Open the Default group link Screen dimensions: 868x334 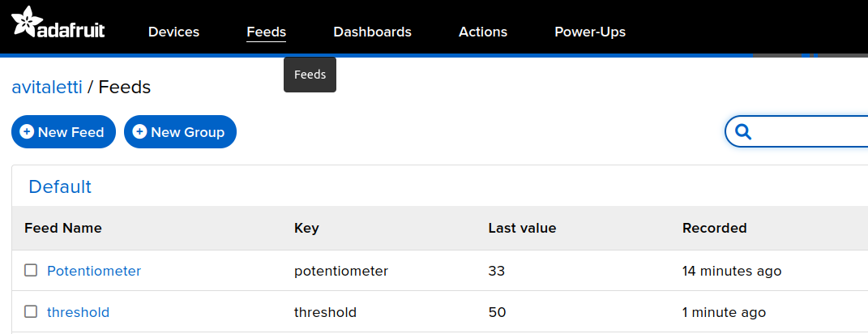60,186
